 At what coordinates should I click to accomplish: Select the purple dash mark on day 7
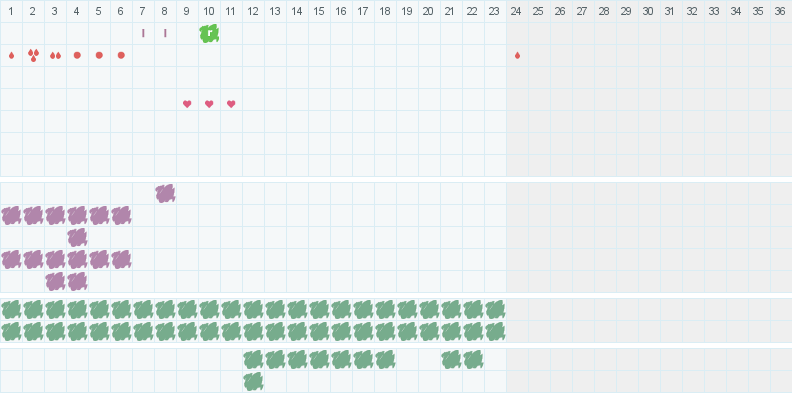pos(143,33)
